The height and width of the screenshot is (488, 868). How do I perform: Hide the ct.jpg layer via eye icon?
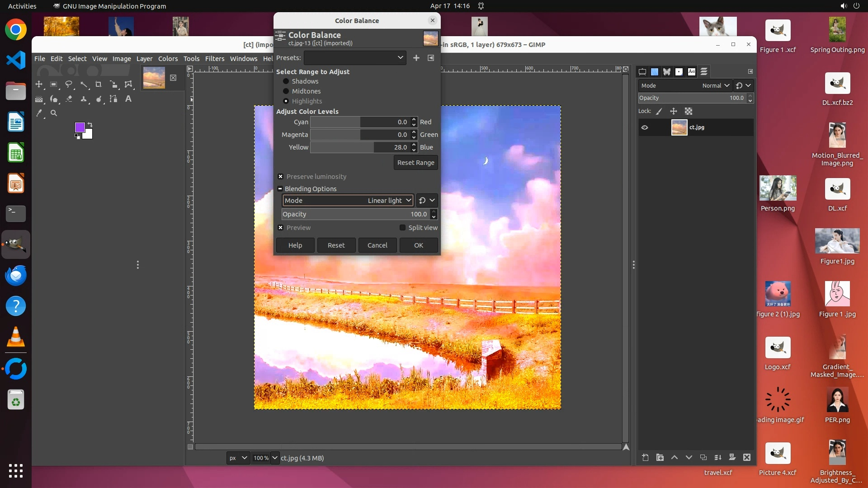tap(645, 127)
